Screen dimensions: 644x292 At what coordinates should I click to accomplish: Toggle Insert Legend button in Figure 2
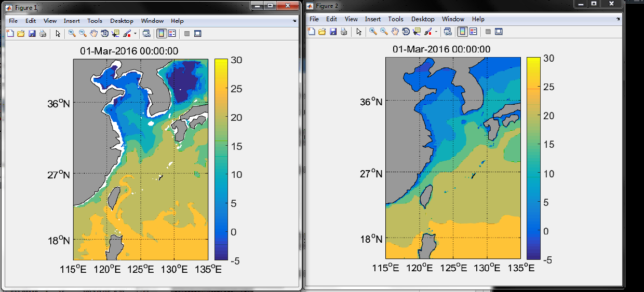click(473, 32)
